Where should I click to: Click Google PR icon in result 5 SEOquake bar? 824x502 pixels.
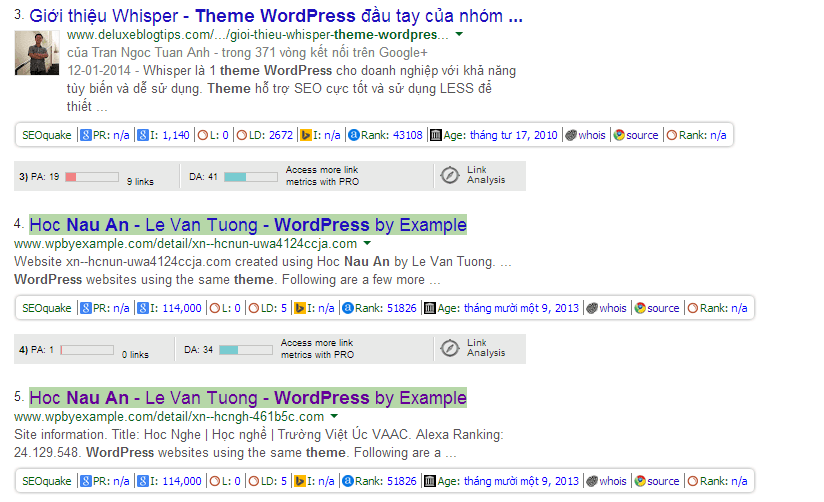tap(86, 481)
